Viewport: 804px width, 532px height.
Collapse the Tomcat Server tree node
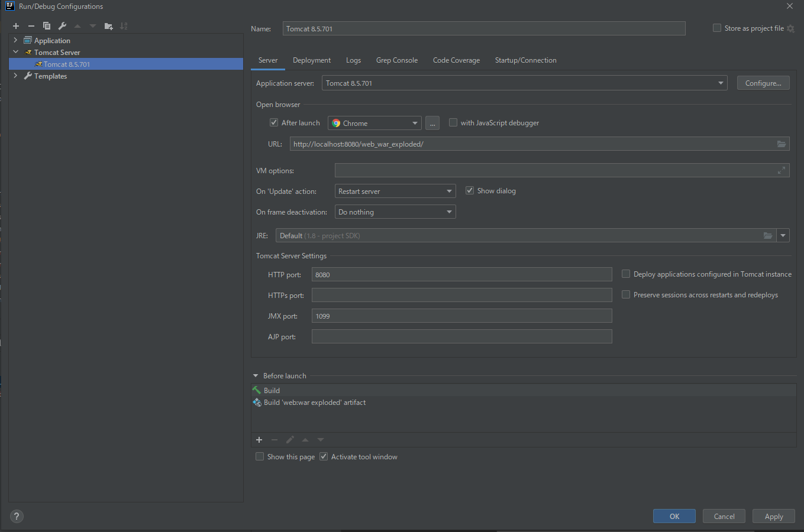15,52
